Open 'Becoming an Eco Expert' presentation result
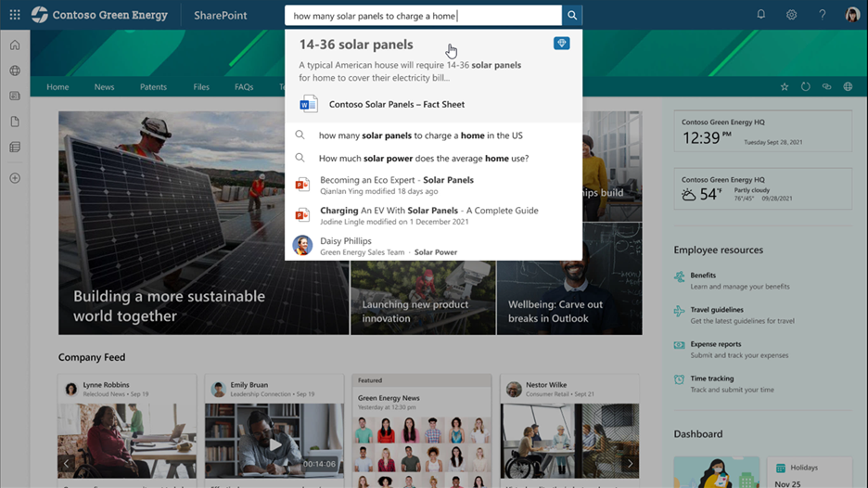This screenshot has width=868, height=488. point(396,180)
